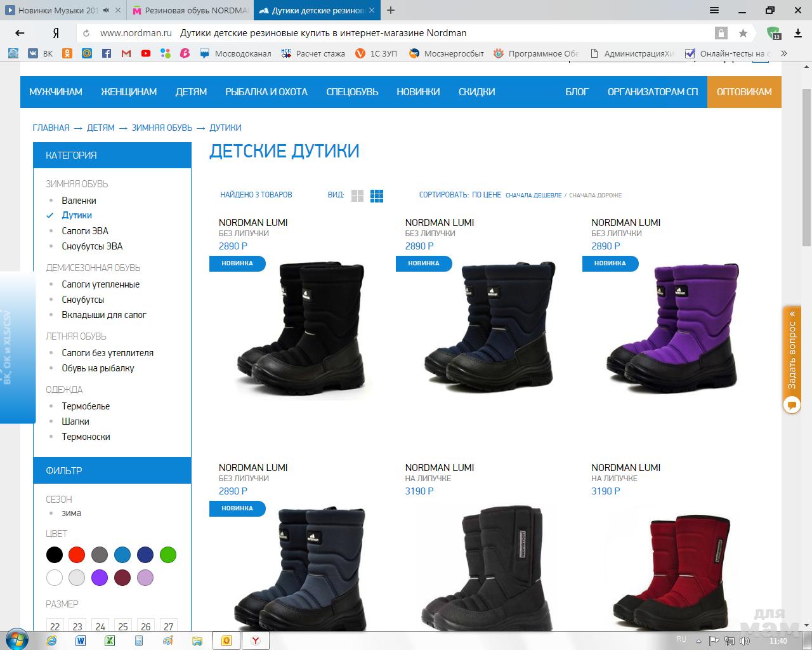Bookmark page with star icon
Viewport: 812px width, 650px height.
(743, 33)
